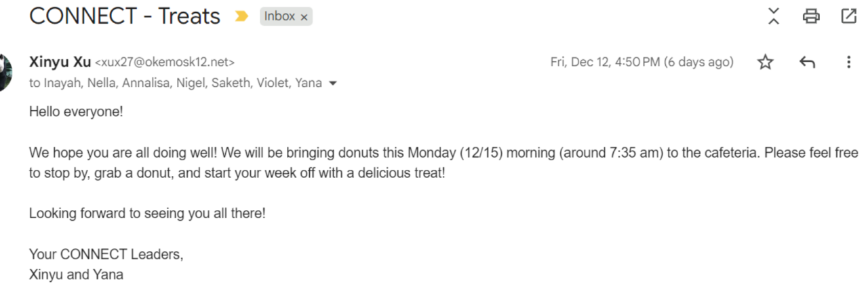The image size is (868, 290).
Task: Click the expand/collapse all arrows icon
Action: 774,16
